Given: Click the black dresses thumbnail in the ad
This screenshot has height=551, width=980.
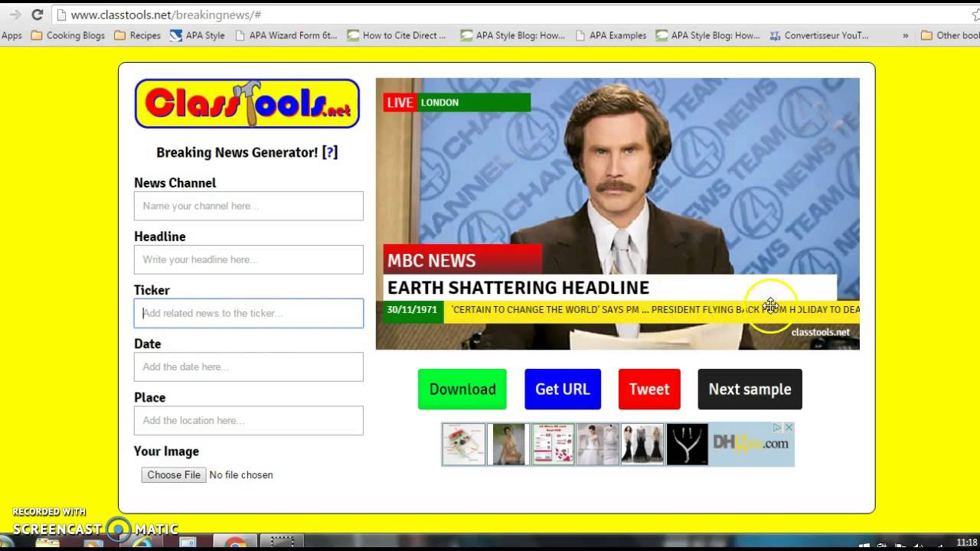Looking at the screenshot, I should 642,445.
